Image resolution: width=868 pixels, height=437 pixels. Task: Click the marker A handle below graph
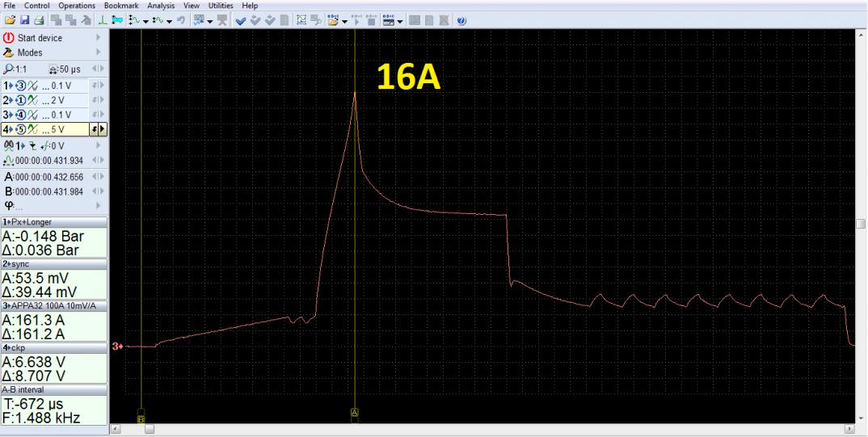[355, 413]
